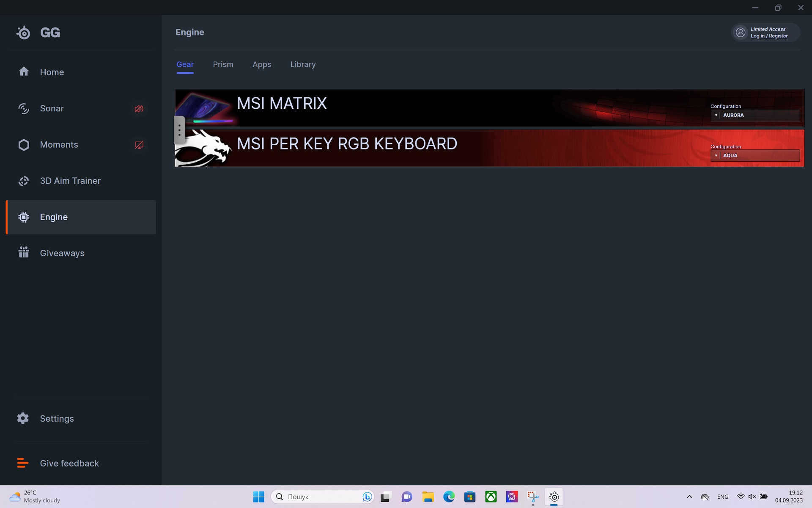Click the muted volume tray icon
This screenshot has height=508, width=812.
[752, 497]
